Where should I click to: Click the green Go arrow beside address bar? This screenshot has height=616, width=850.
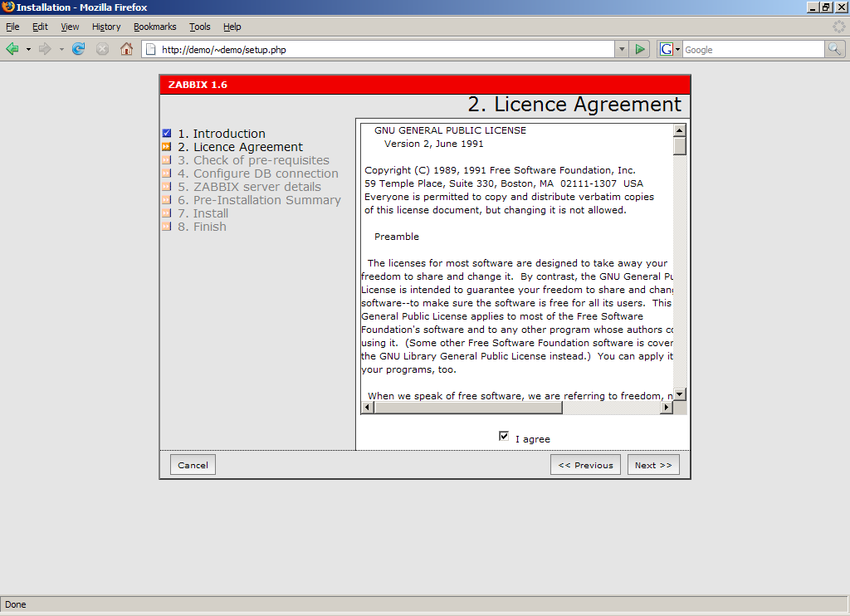(x=640, y=49)
